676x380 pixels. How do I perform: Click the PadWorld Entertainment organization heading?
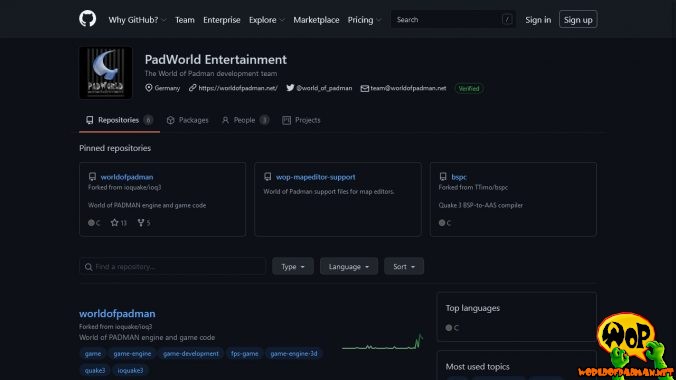pyautogui.click(x=216, y=60)
